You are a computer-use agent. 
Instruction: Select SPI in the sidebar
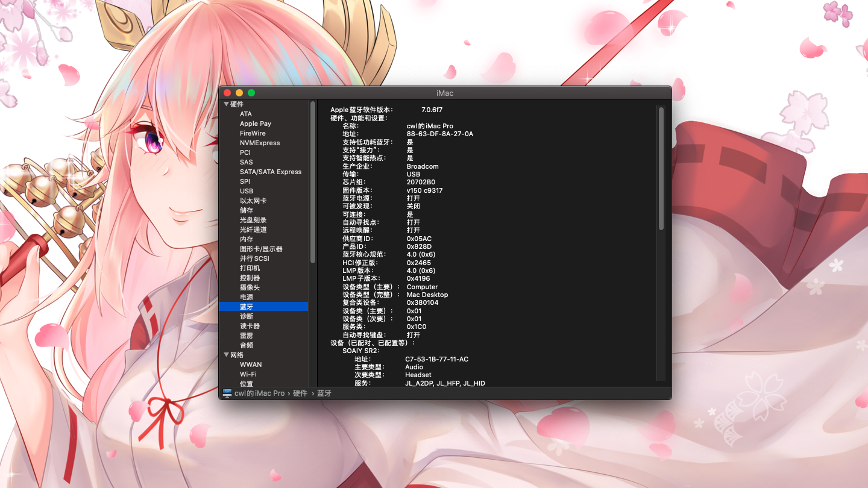(245, 181)
